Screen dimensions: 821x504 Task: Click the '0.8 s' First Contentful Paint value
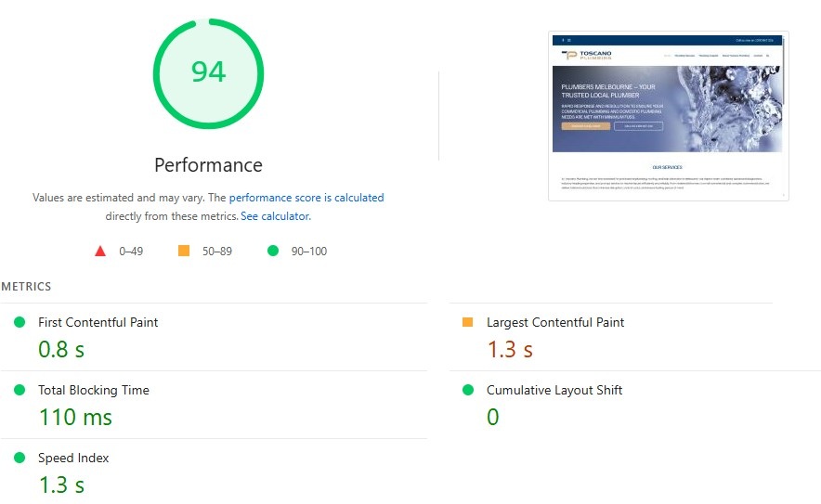tap(61, 350)
